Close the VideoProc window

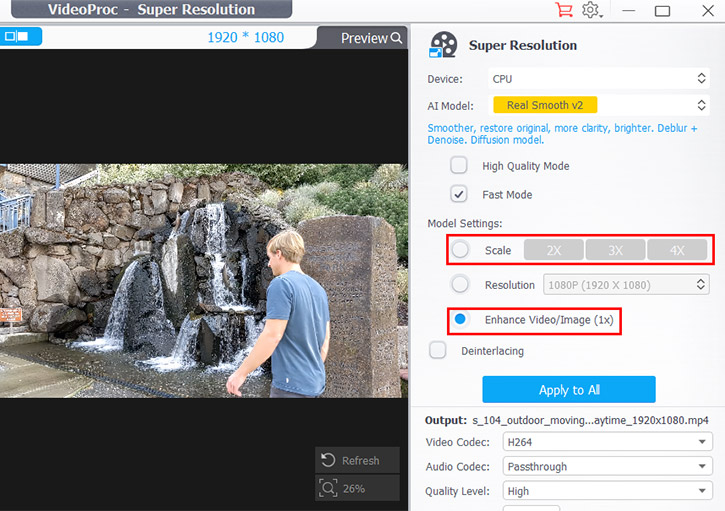coord(707,10)
